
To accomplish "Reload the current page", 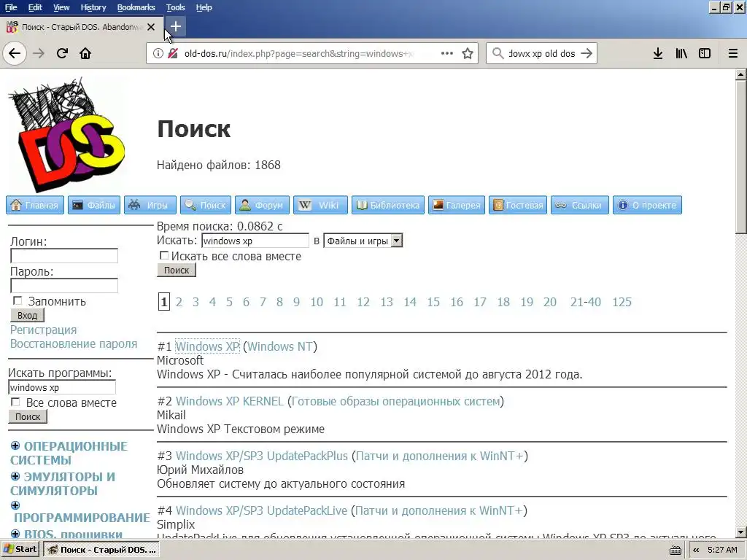I will (62, 53).
